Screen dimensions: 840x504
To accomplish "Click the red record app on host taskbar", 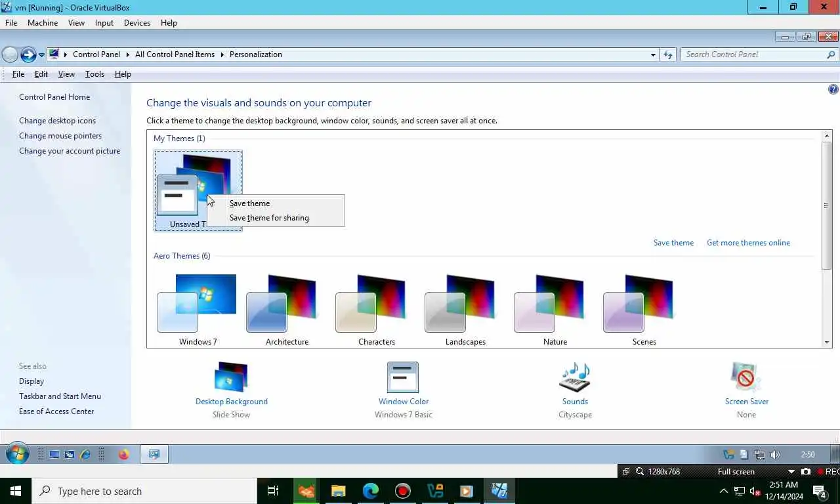I will click(403, 491).
